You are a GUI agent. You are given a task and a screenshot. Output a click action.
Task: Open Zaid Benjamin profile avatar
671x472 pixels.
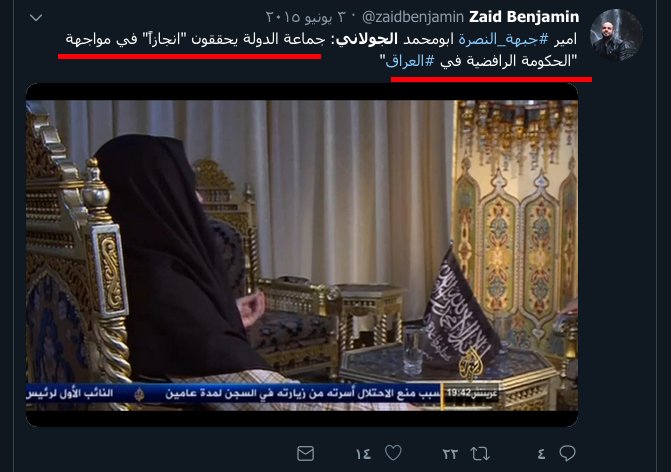tap(616, 35)
